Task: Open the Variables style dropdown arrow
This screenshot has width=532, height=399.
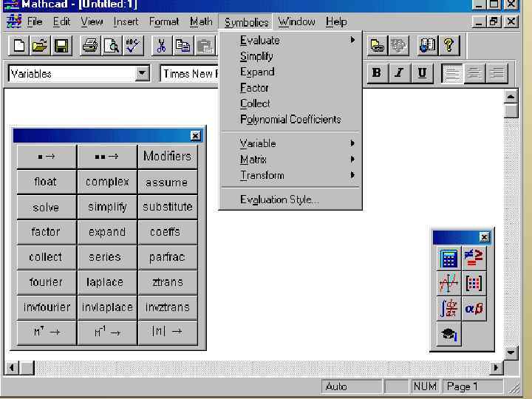Action: pos(142,73)
